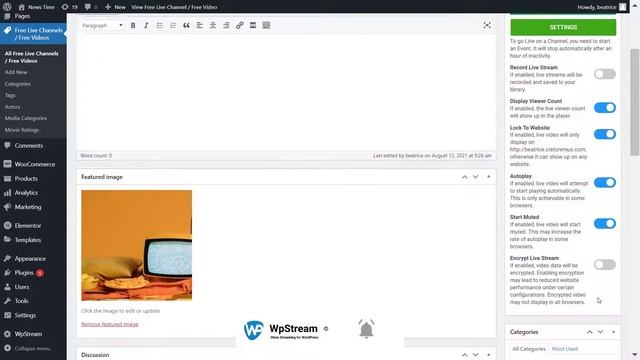Disable Display Viewer Count switch

[604, 107]
